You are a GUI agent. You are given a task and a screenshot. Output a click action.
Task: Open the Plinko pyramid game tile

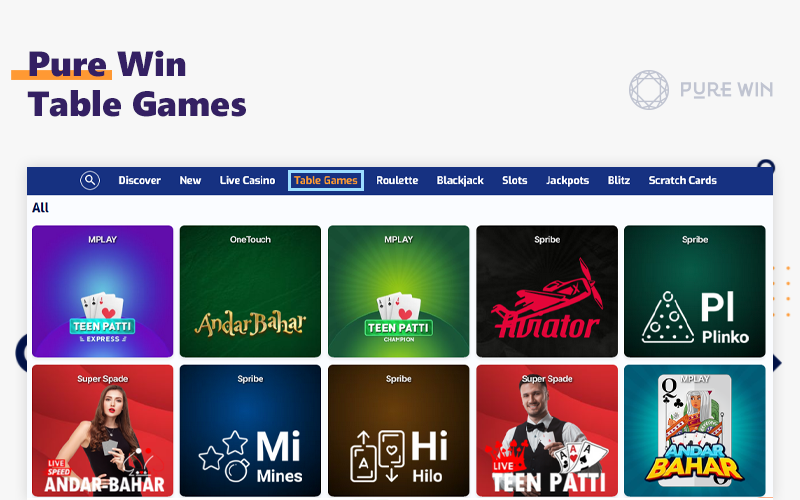click(694, 291)
